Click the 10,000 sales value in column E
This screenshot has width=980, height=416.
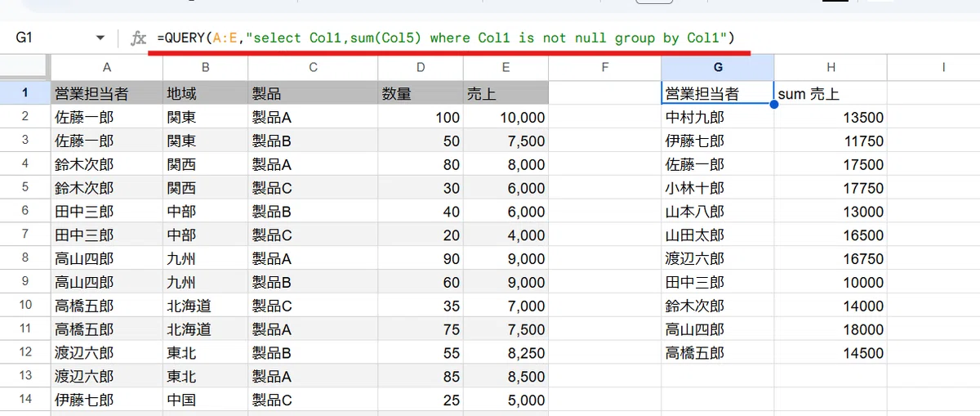pos(506,117)
